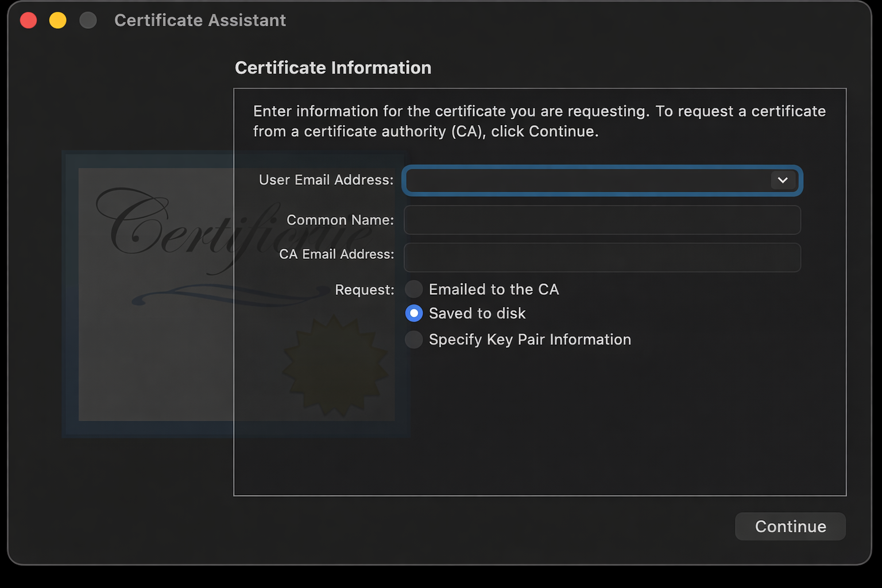Click the grayed-out zoom window button
Viewport: 882px width, 588px height.
[x=88, y=21]
